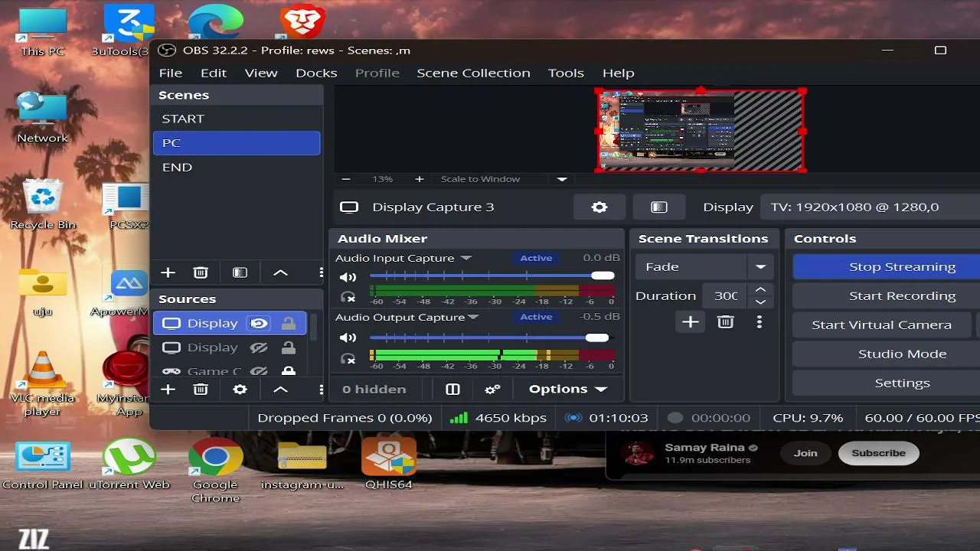Lock the second Display source
Image resolution: width=980 pixels, height=551 pixels.
tap(289, 348)
